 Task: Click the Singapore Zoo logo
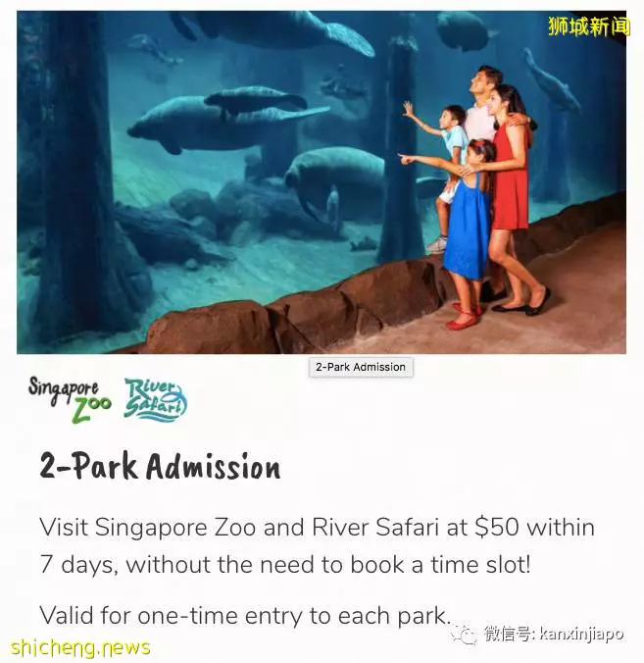71,399
